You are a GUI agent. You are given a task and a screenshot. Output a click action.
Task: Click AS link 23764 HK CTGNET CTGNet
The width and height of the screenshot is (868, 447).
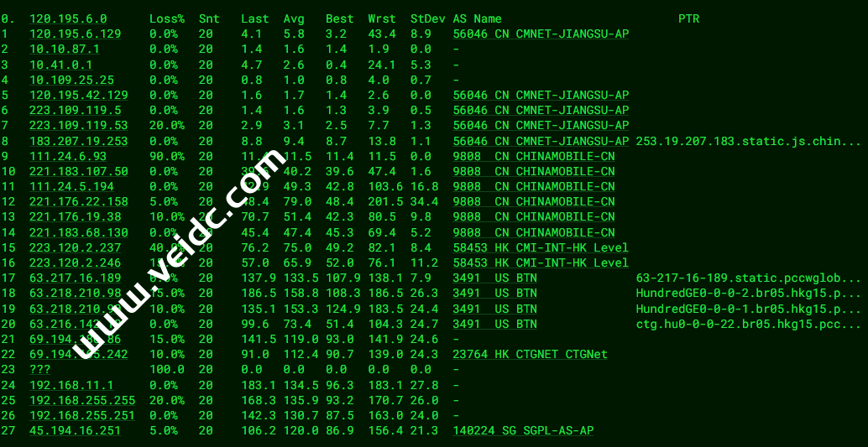click(530, 354)
